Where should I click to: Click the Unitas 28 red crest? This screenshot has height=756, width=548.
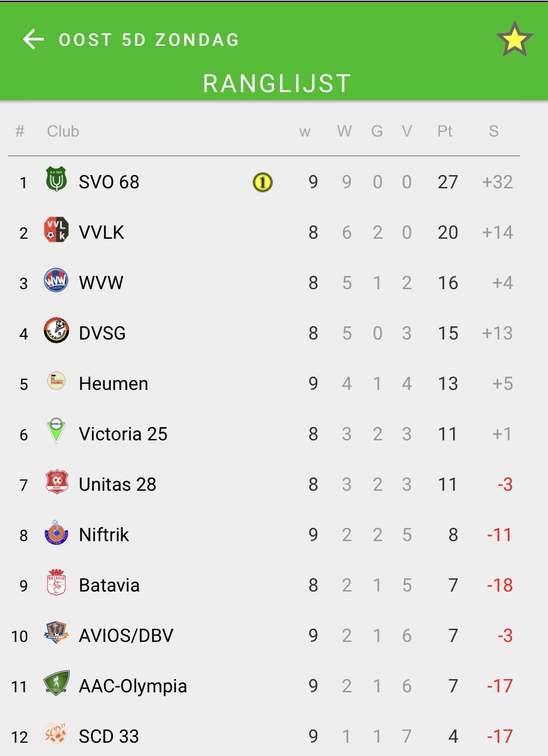coord(56,483)
